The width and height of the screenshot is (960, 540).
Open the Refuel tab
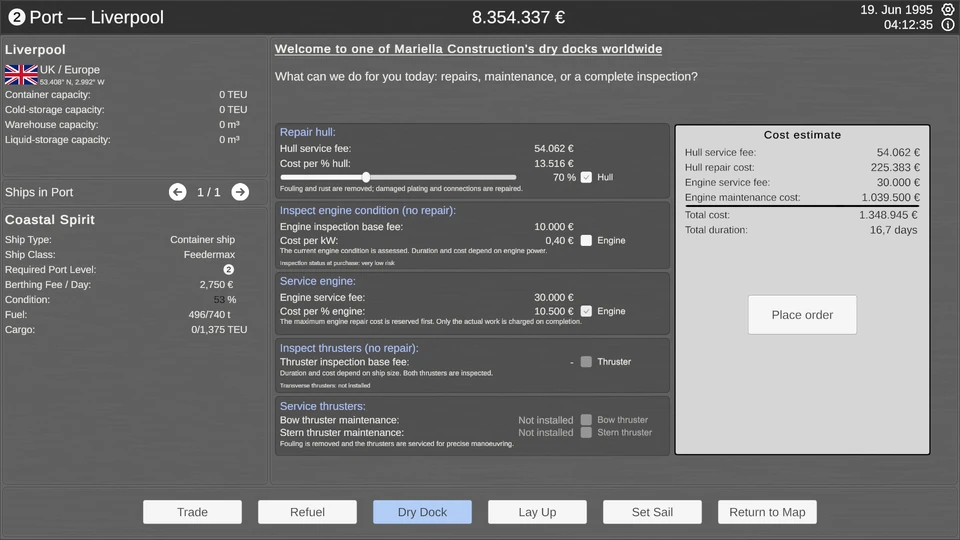(x=307, y=512)
